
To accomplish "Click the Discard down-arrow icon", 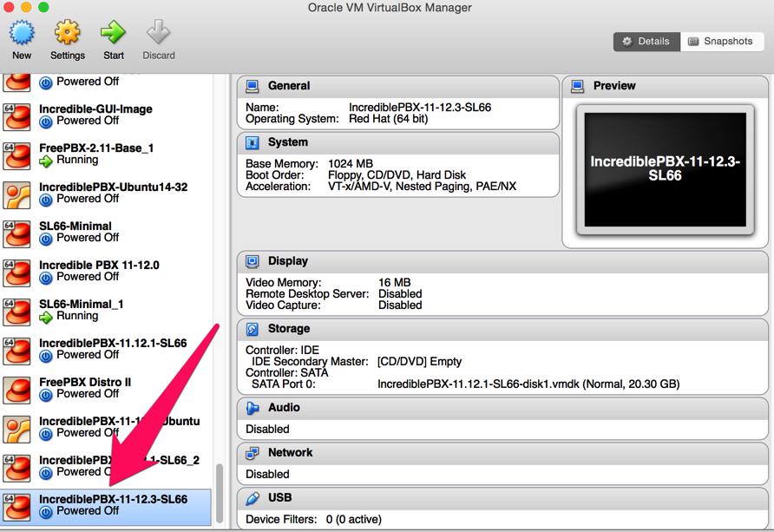I will pyautogui.click(x=159, y=33).
